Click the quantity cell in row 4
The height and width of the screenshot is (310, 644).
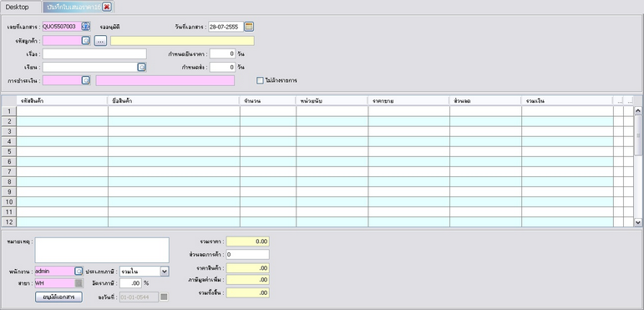pyautogui.click(x=268, y=141)
